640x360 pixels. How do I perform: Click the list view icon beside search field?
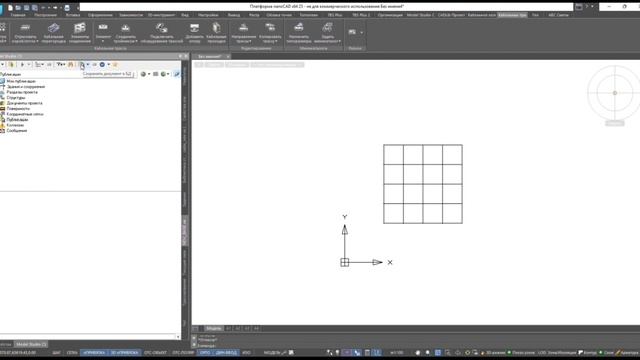point(156,74)
